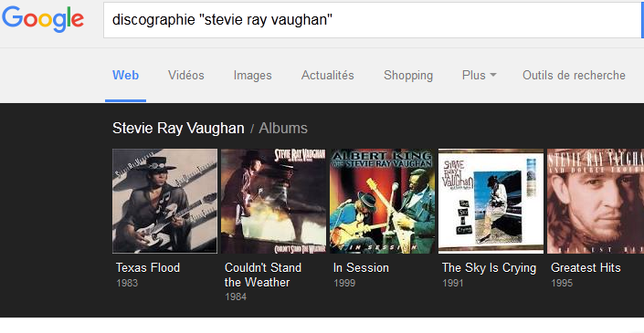Image resolution: width=644 pixels, height=333 pixels.
Task: Open the Shopping tab
Action: 408,76
